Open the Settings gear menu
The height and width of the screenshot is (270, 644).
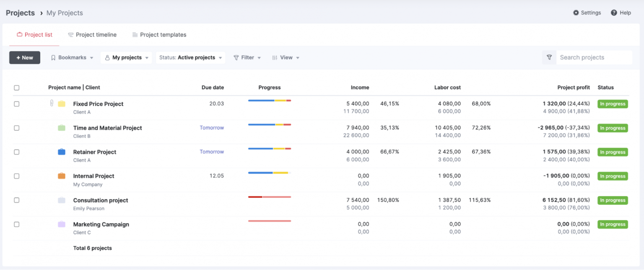tap(587, 13)
